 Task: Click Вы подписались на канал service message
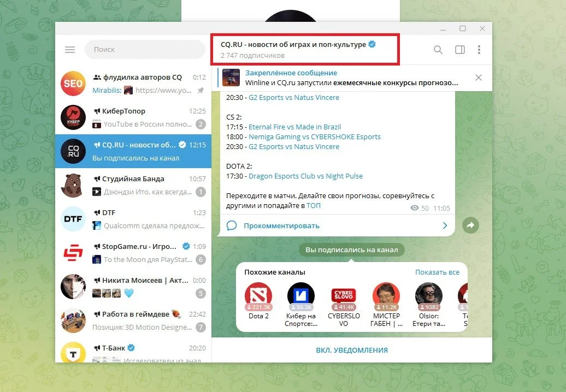[352, 250]
